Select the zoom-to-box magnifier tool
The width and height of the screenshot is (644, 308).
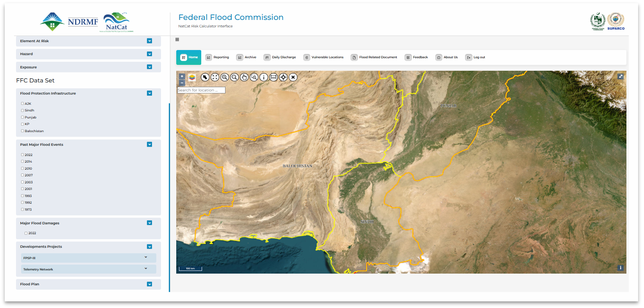[254, 77]
